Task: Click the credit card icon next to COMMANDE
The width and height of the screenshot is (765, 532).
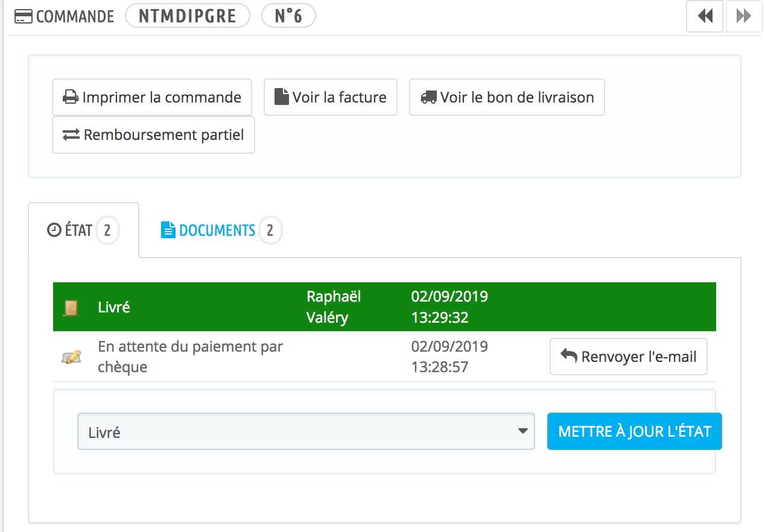Action: pos(22,16)
